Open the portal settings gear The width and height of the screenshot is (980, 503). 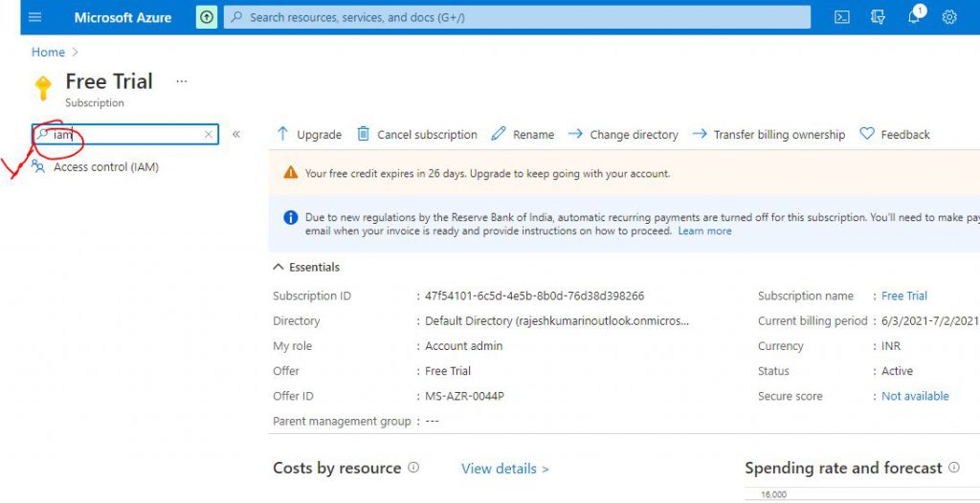(x=949, y=17)
